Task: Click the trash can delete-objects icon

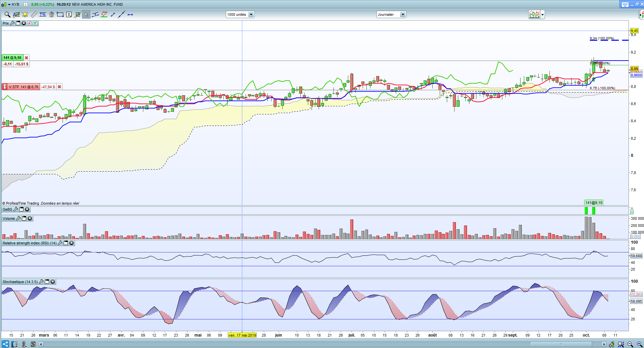Action: tap(51, 14)
